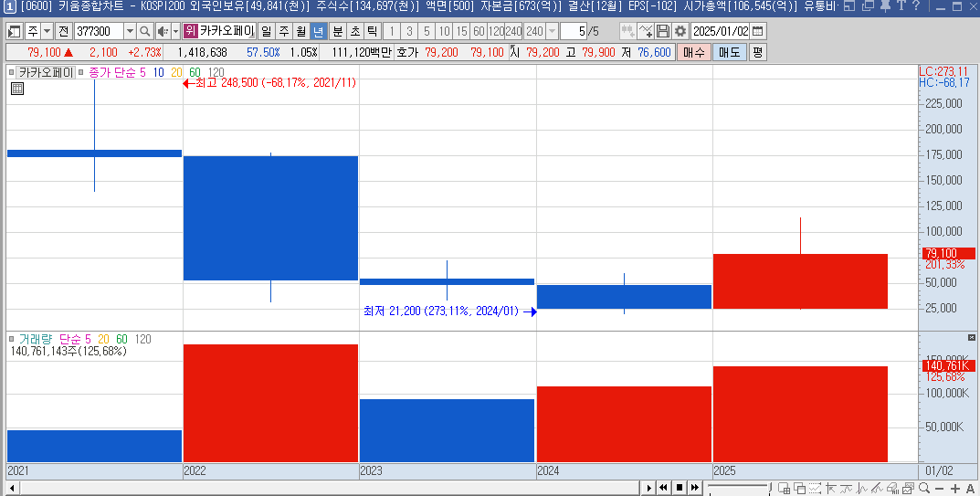The image size is (980, 496).
Task: Click the duplicate window icon in title bar
Action: (868, 6)
